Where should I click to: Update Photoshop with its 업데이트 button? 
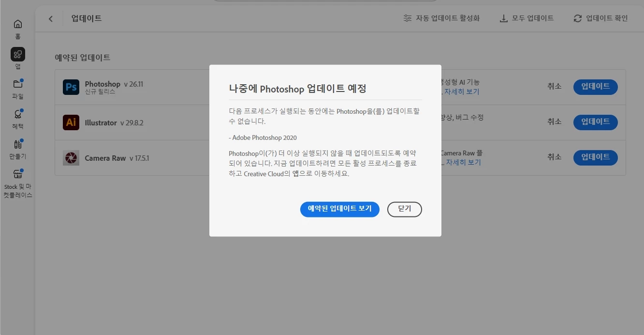coord(596,87)
